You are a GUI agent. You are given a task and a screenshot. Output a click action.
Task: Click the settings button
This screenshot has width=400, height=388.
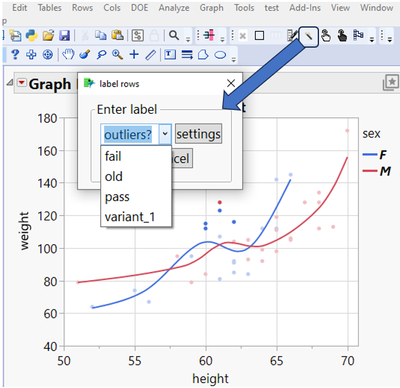[198, 134]
